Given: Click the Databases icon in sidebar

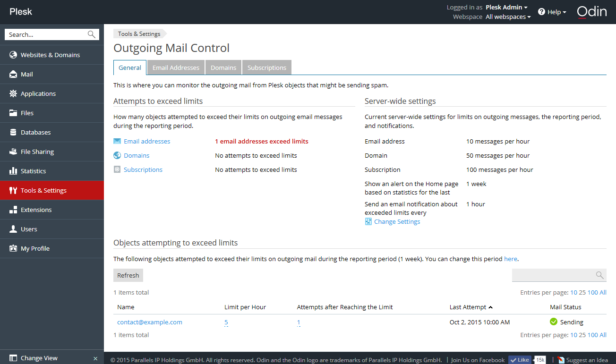Looking at the screenshot, I should pos(13,132).
